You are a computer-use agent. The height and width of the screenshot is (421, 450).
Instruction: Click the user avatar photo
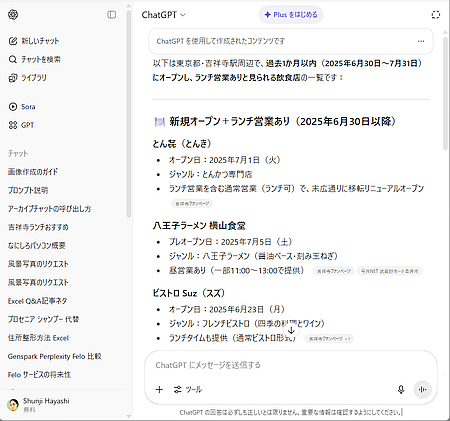[x=13, y=405]
